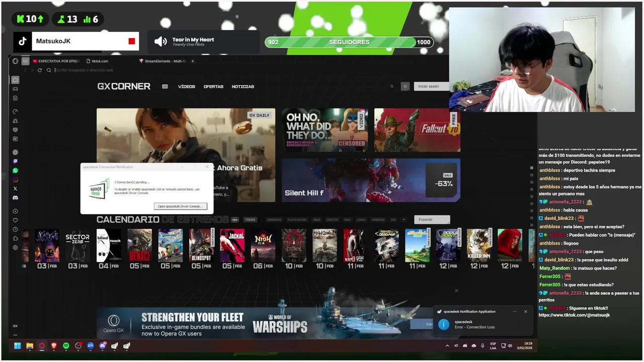Open WhatsApp in the Opera sidebar
This screenshot has height=362, width=644.
(x=16, y=171)
